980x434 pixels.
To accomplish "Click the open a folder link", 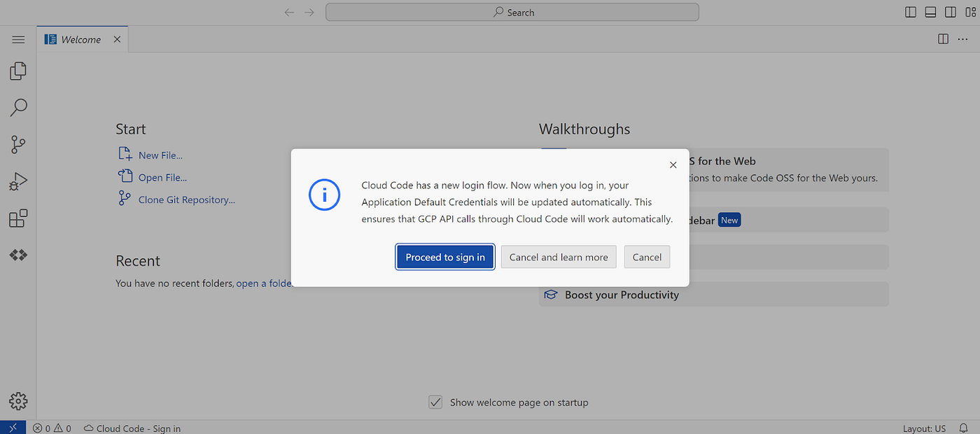I will click(264, 283).
